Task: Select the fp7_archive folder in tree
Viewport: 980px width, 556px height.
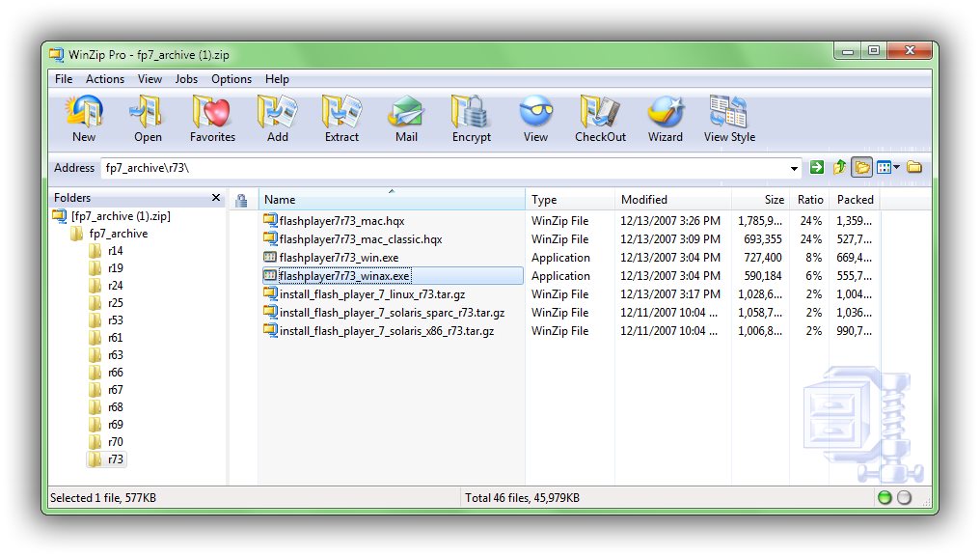Action: pyautogui.click(x=118, y=234)
